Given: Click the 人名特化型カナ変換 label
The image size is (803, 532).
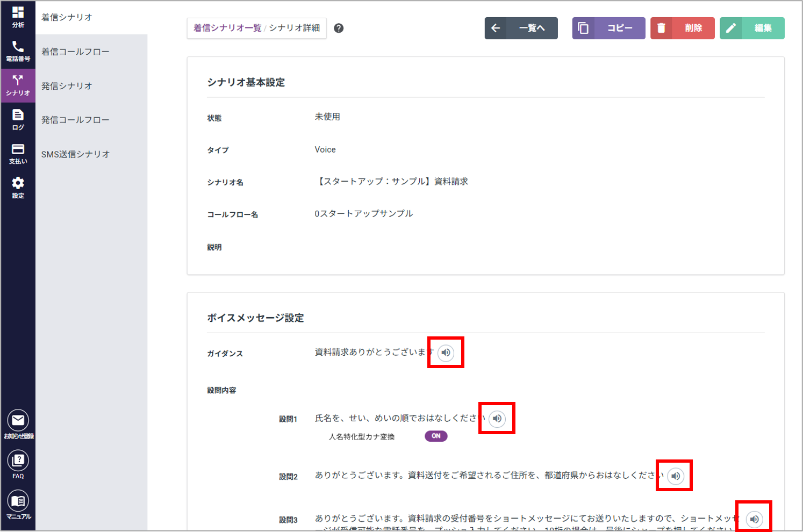Looking at the screenshot, I should point(362,437).
